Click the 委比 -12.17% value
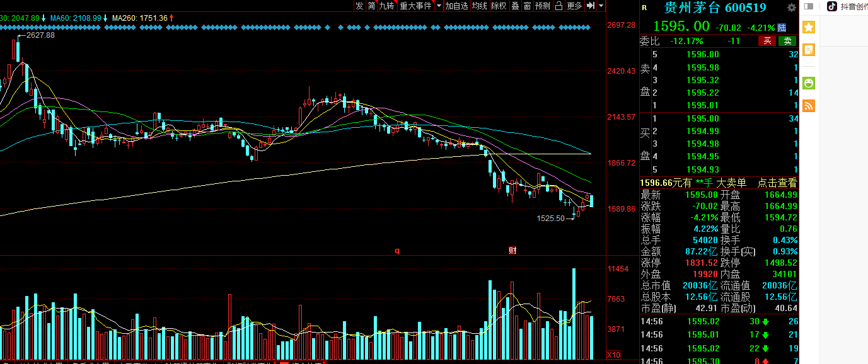Screen dimensions: 868x364 point(687,41)
